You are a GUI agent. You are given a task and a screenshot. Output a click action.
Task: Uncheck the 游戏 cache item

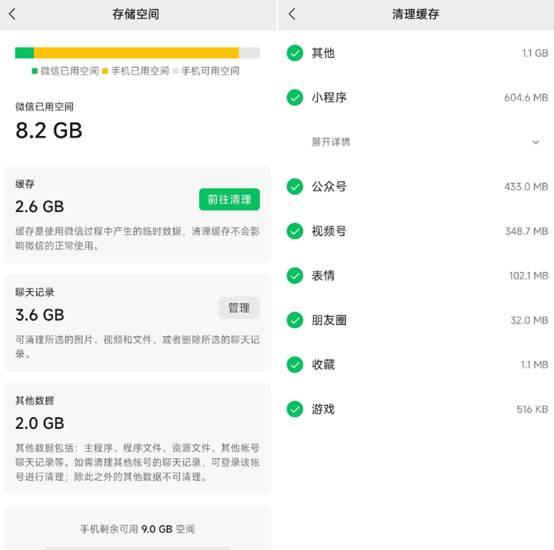pos(295,409)
